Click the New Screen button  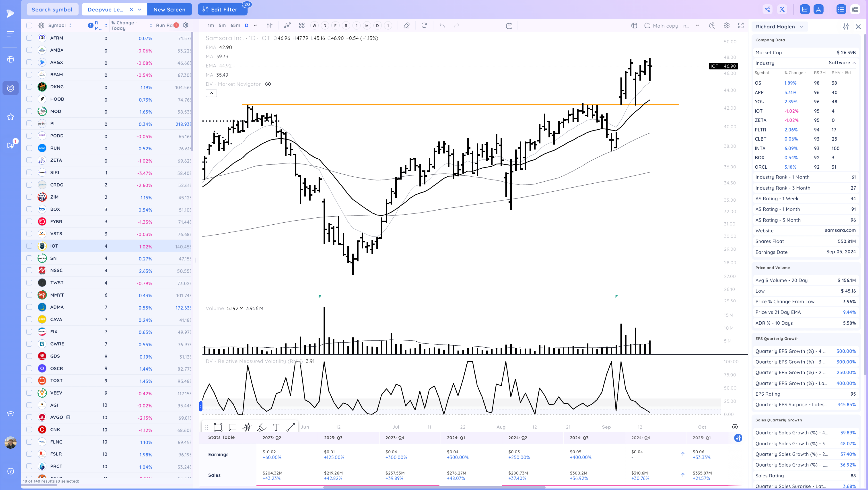pos(169,9)
